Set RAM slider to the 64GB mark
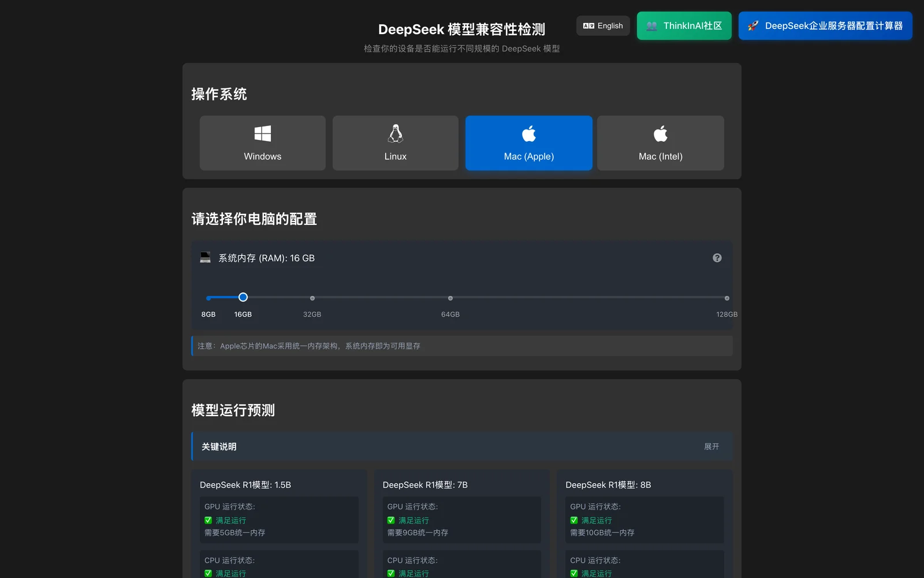The image size is (924, 578). click(x=450, y=298)
